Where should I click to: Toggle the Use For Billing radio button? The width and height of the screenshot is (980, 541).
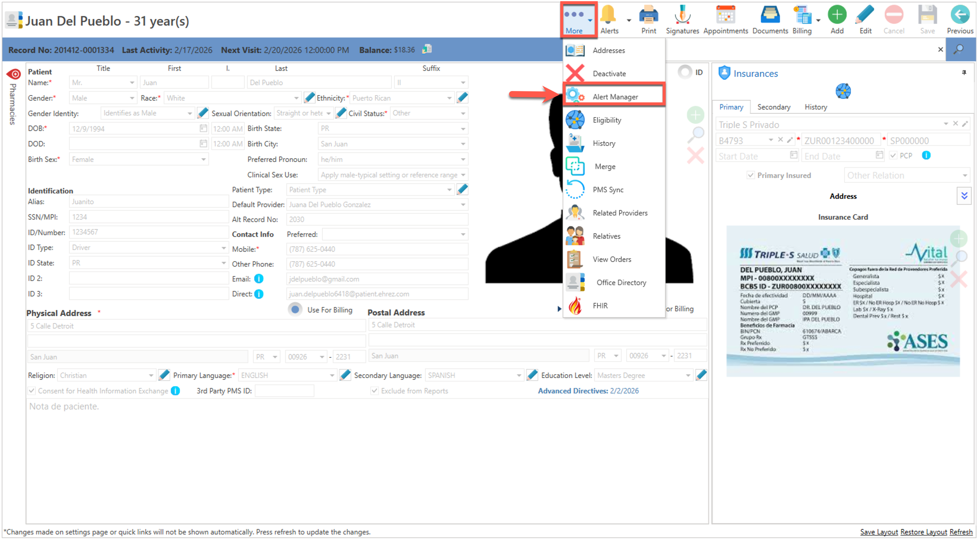pyautogui.click(x=295, y=310)
